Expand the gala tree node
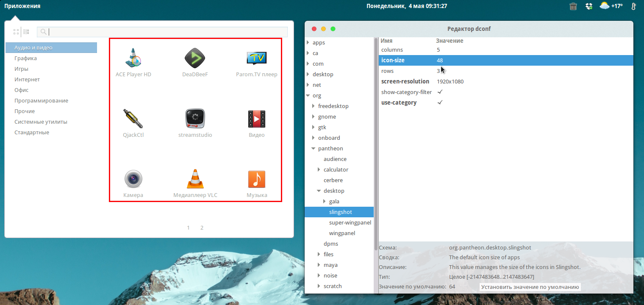The height and width of the screenshot is (305, 644). tap(325, 201)
